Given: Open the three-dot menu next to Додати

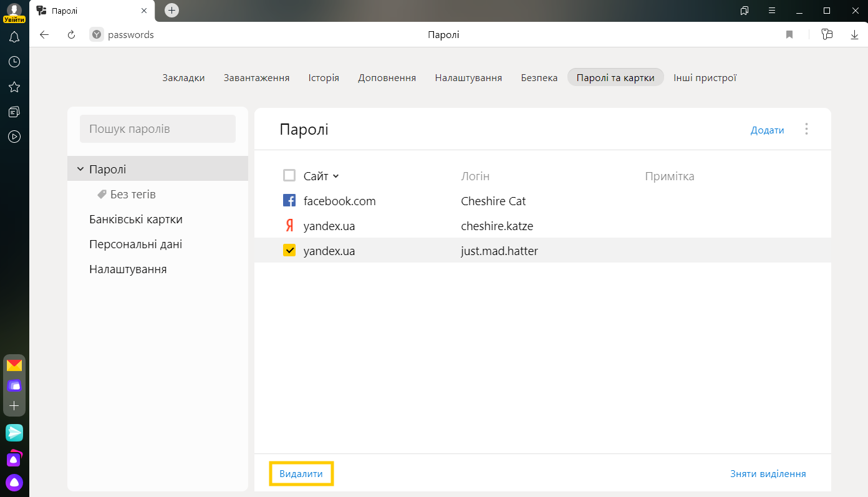Looking at the screenshot, I should click(x=806, y=129).
